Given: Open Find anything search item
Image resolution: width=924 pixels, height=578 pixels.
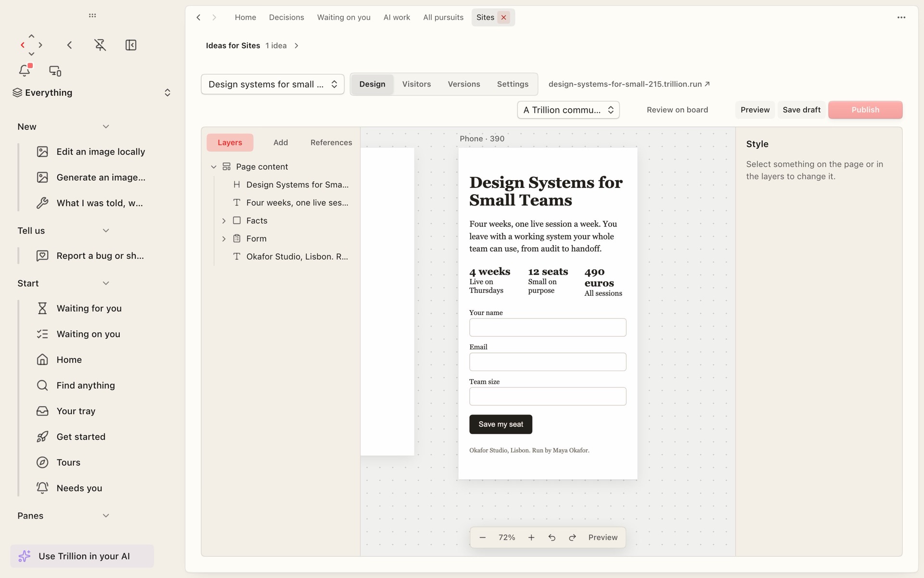Looking at the screenshot, I should 91,385.
